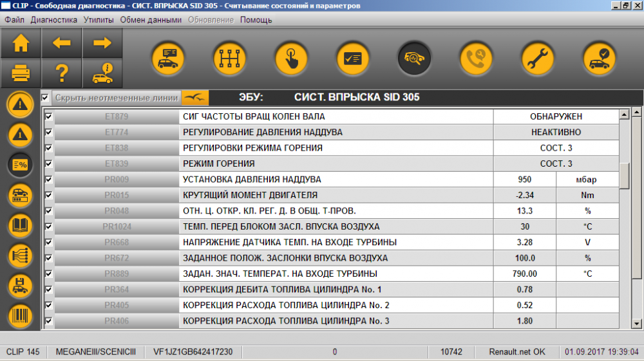Open the vehicle computer test icon
This screenshot has width=644, height=361.
(168, 59)
